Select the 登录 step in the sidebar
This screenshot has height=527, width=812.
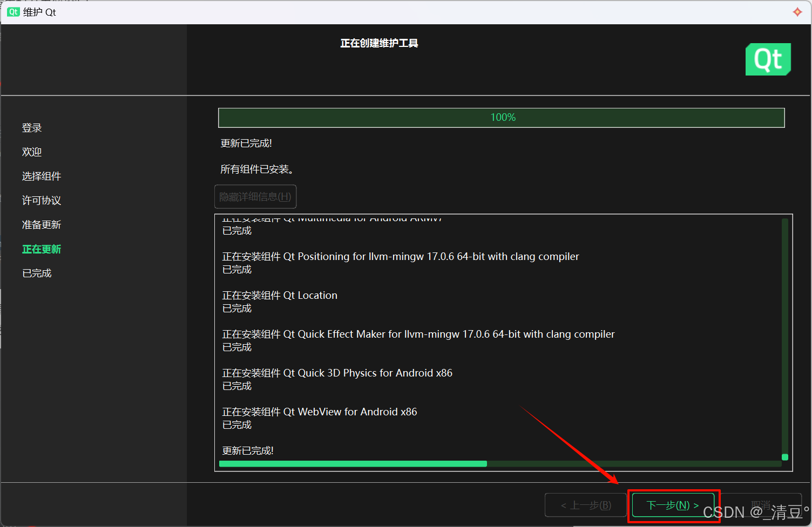click(x=32, y=128)
